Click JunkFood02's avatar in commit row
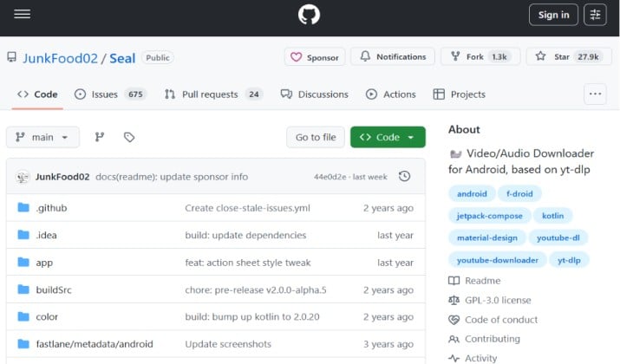 pyautogui.click(x=23, y=177)
